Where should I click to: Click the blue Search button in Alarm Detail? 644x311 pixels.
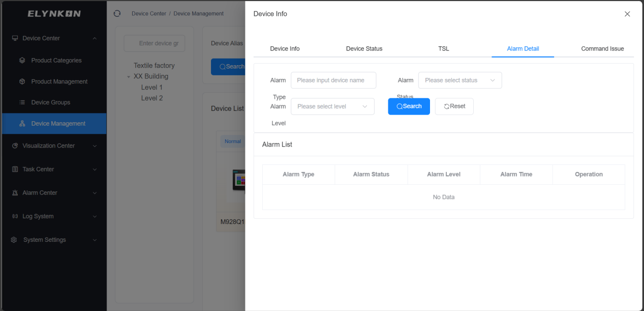coord(409,106)
